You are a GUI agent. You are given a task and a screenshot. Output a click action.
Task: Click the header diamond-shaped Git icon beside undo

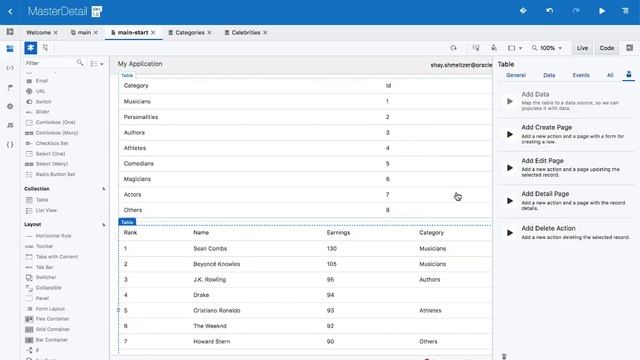click(x=523, y=11)
